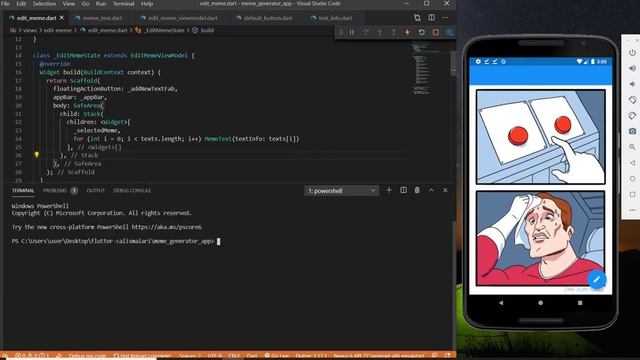Click the debug Step Into icon
This screenshot has height=360, width=640.
(380, 32)
